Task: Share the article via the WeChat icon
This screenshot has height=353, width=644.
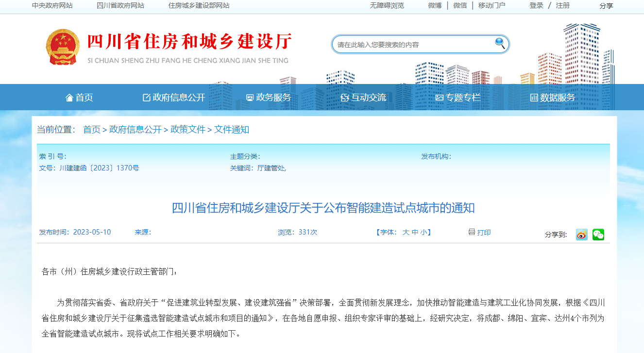Action: coord(598,235)
